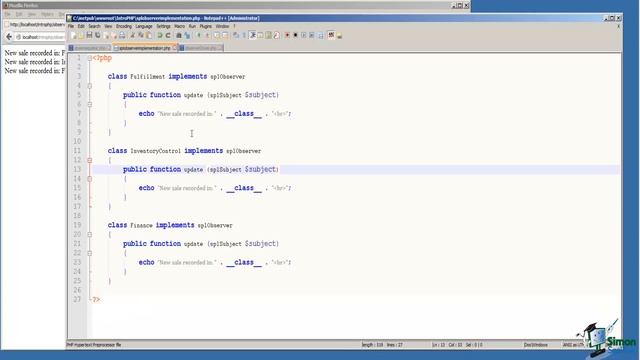Image resolution: width=640 pixels, height=360 pixels.
Task: Select the splobserverimplementation.php tab
Action: coord(145,48)
